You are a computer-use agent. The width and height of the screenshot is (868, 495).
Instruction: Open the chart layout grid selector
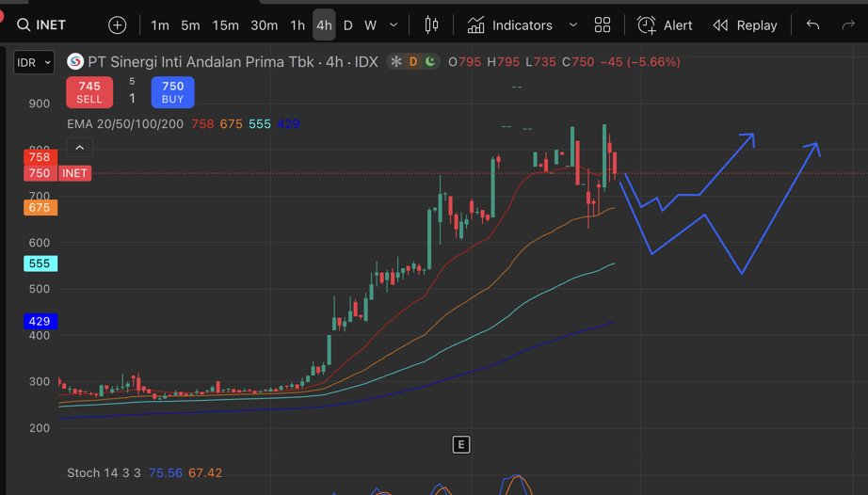[x=603, y=24]
